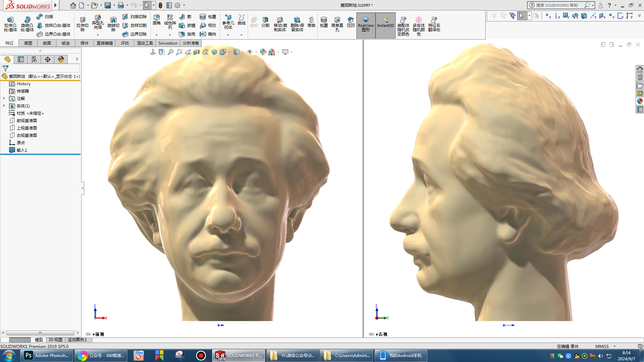Open the 渲染工具 (Render Tools) tab

[145, 43]
